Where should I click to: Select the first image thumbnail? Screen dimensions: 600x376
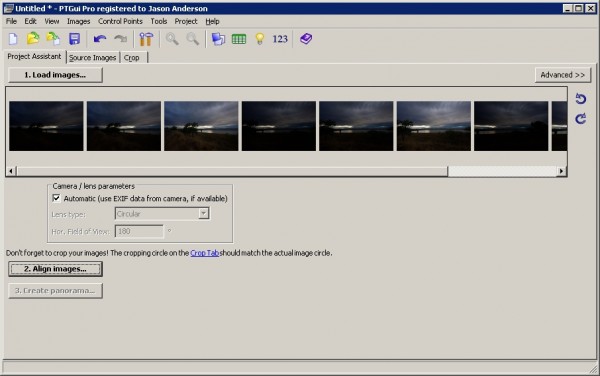46,126
